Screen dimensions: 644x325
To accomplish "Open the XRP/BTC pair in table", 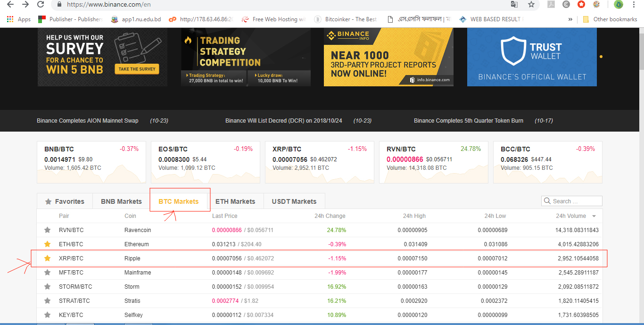I will [x=320, y=258].
